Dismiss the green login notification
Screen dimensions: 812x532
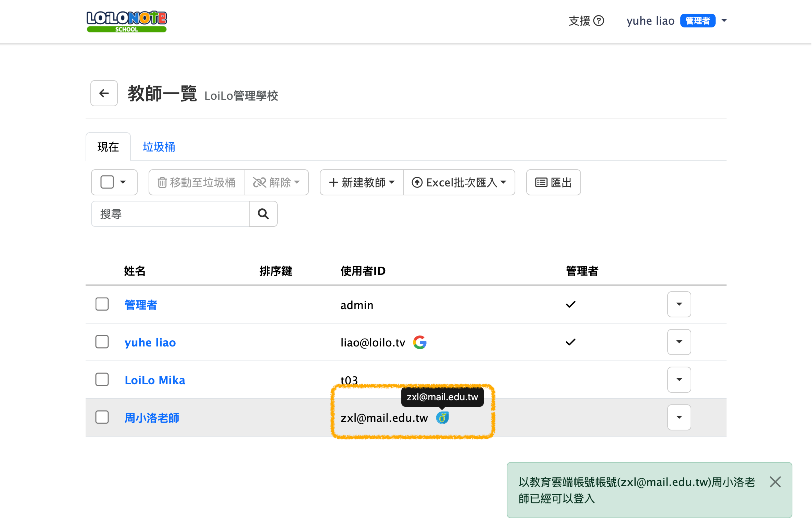click(775, 482)
